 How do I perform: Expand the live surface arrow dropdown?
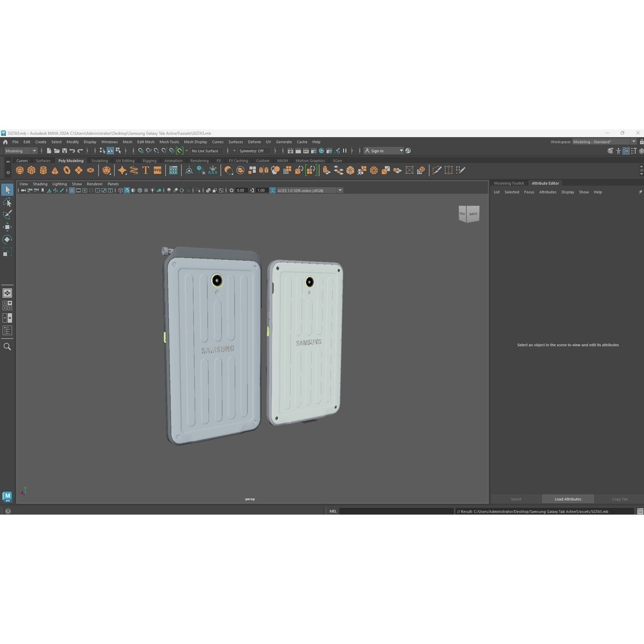coord(187,151)
